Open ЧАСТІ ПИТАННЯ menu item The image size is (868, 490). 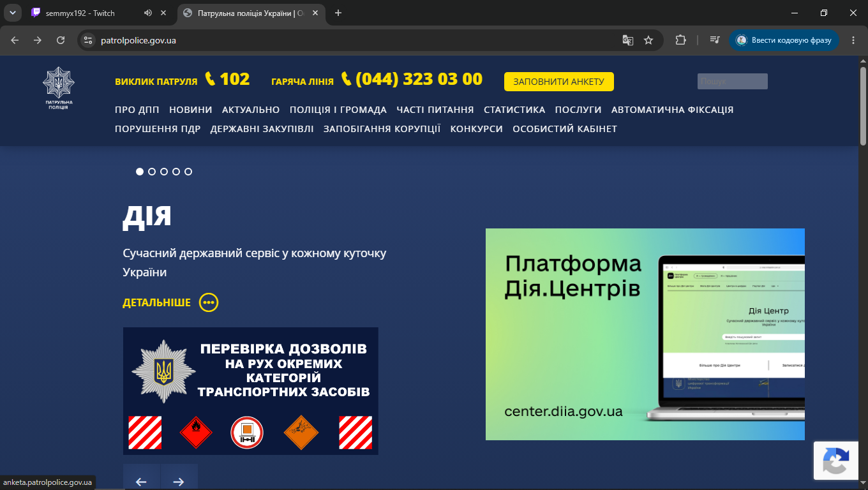pyautogui.click(x=435, y=110)
